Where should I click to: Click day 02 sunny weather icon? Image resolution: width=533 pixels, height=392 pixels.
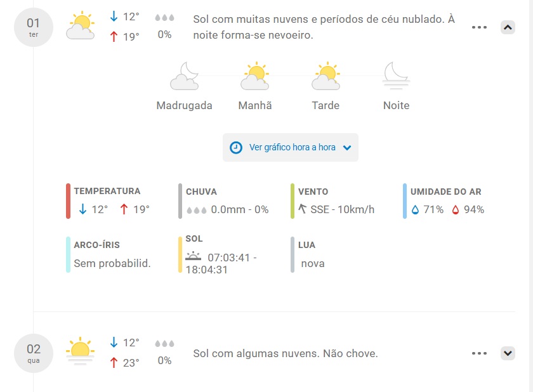coord(80,351)
